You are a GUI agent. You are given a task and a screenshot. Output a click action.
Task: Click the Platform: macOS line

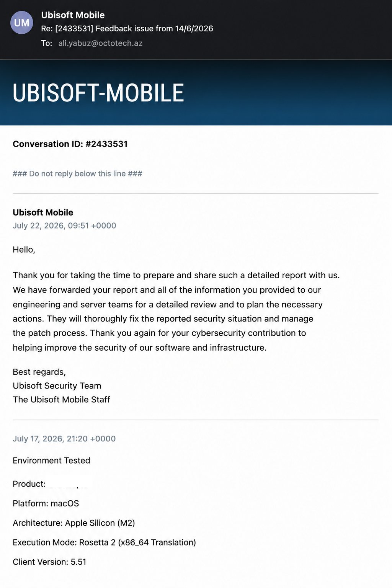(x=46, y=503)
